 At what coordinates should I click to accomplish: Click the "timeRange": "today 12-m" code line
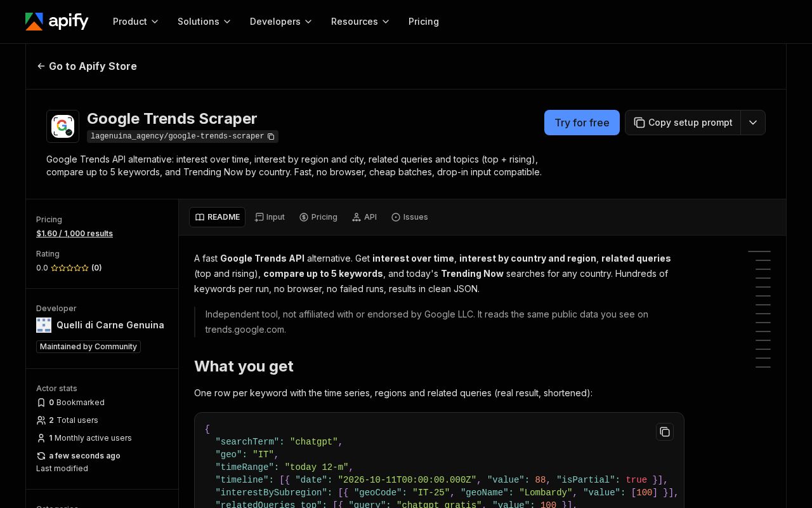284,467
